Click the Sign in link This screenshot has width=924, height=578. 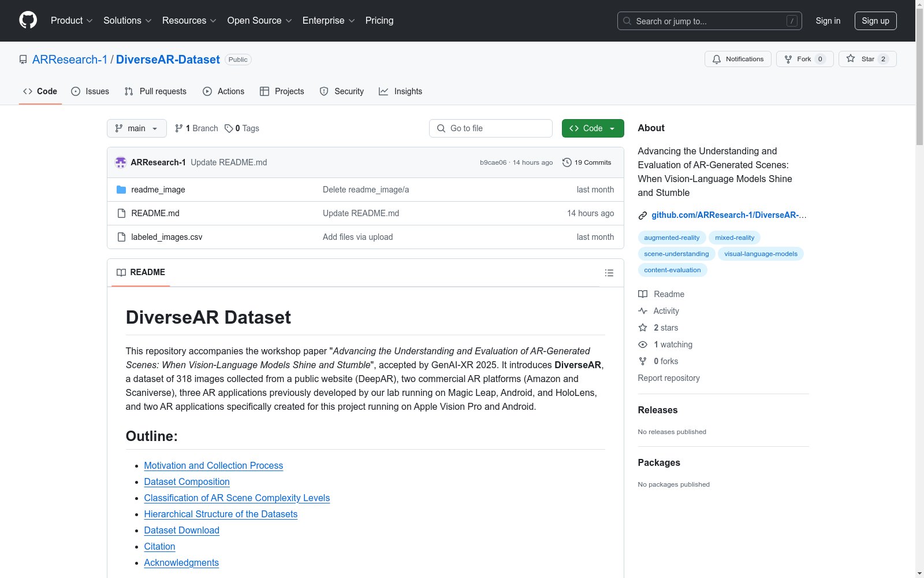click(828, 21)
